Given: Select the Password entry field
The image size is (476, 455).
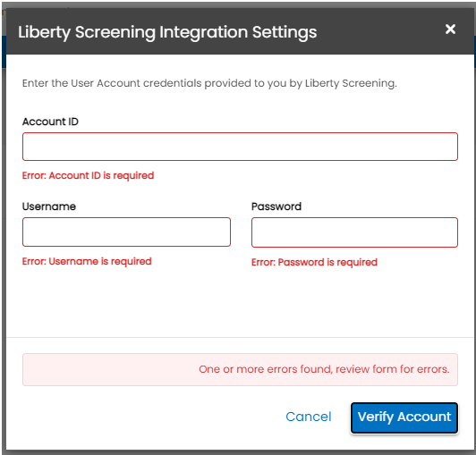Looking at the screenshot, I should pos(354,232).
